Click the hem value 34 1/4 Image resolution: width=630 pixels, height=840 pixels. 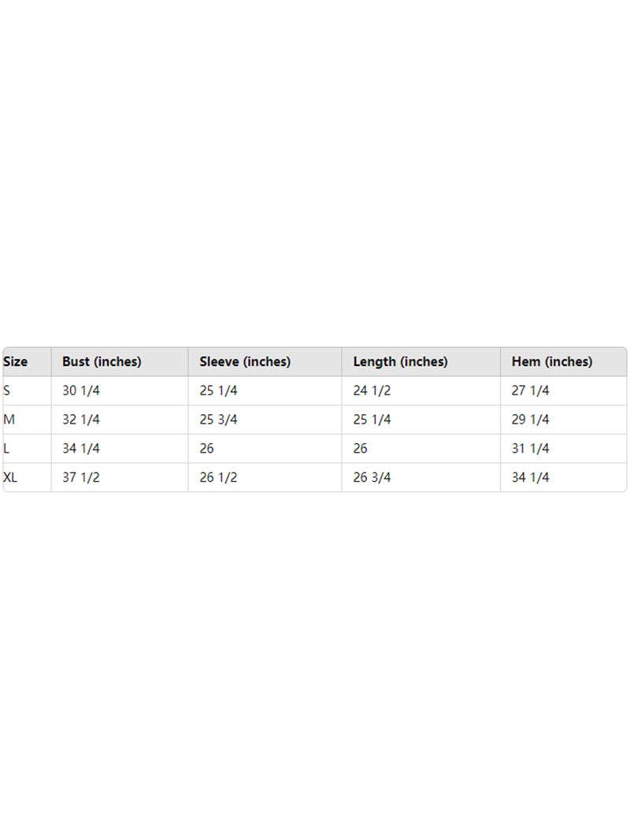[x=531, y=478]
